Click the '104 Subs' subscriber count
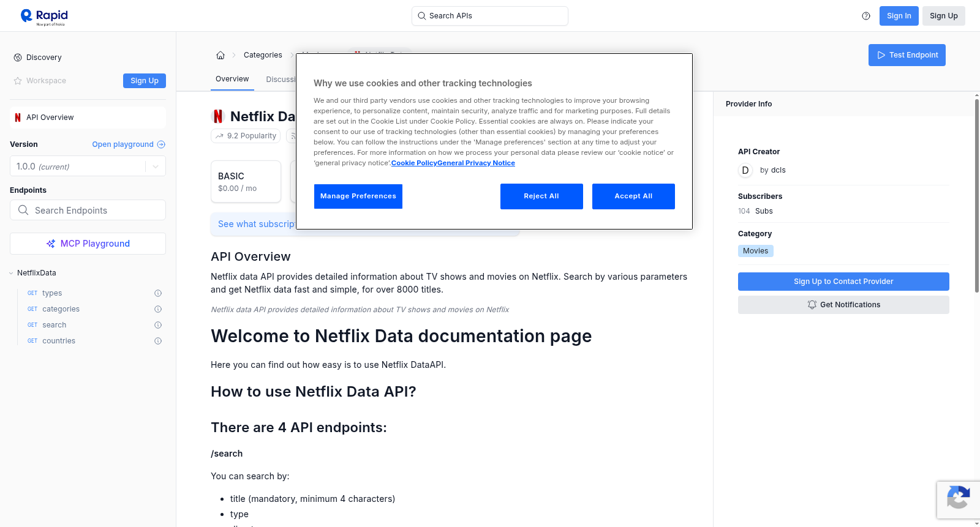Viewport: 980px width, 527px height. (755, 211)
